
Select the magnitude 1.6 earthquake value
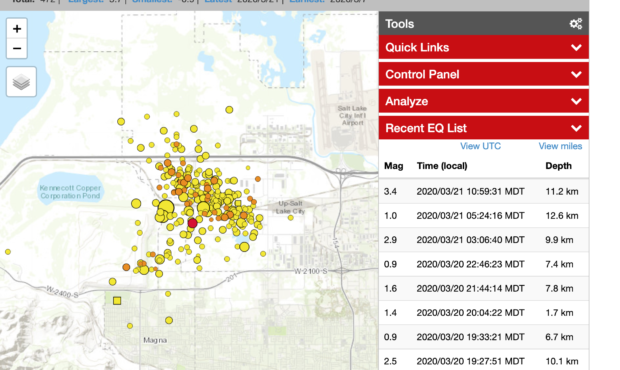point(390,289)
